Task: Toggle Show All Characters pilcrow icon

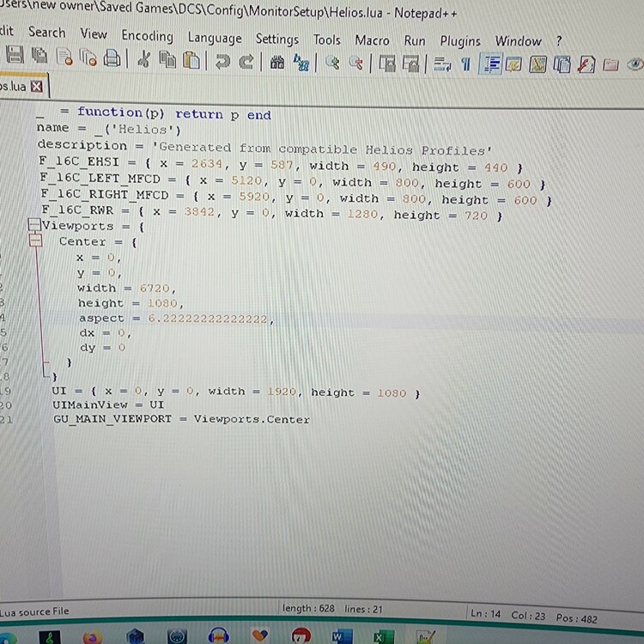Action: (465, 64)
